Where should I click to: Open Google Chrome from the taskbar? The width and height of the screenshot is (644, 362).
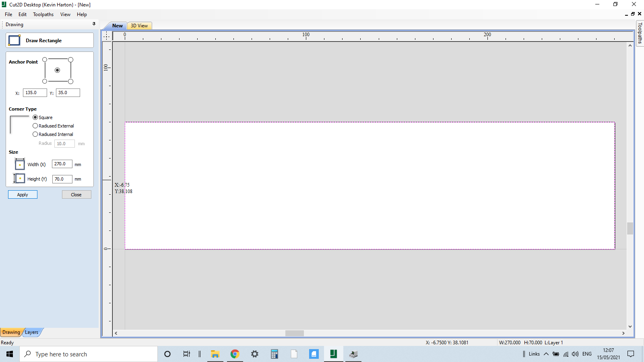(x=235, y=354)
